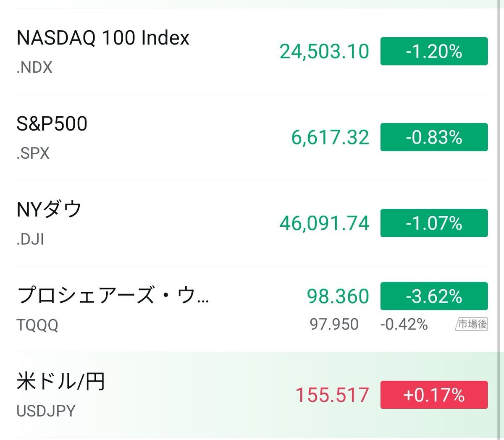Open the NASDAQ 100 Index row

(x=103, y=38)
